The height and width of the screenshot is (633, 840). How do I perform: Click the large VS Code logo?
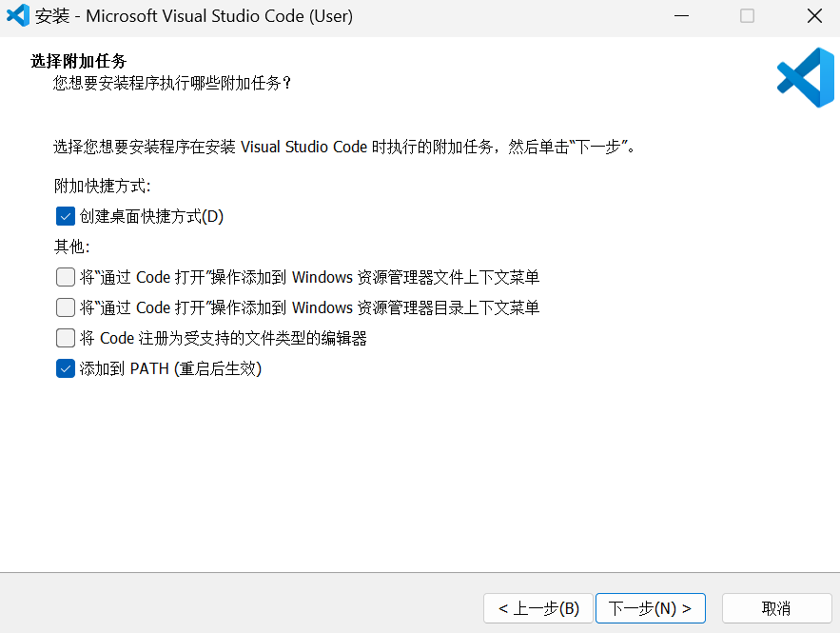[x=806, y=78]
